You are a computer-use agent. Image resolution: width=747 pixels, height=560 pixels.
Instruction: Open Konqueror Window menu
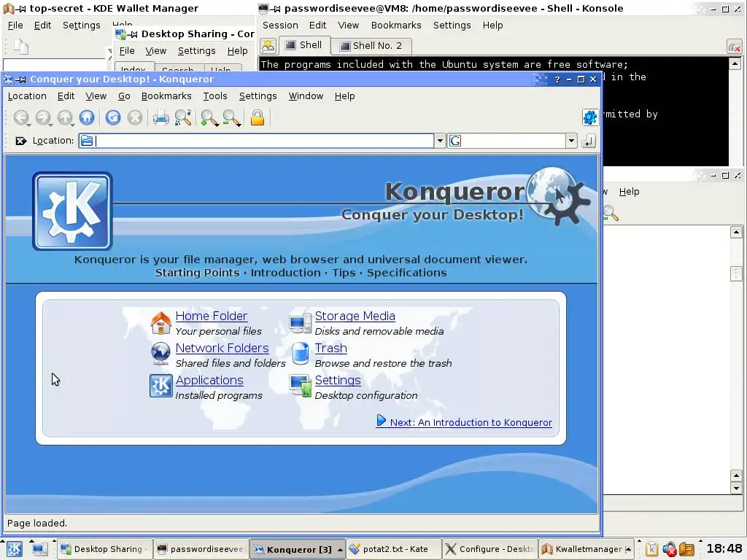(x=306, y=96)
